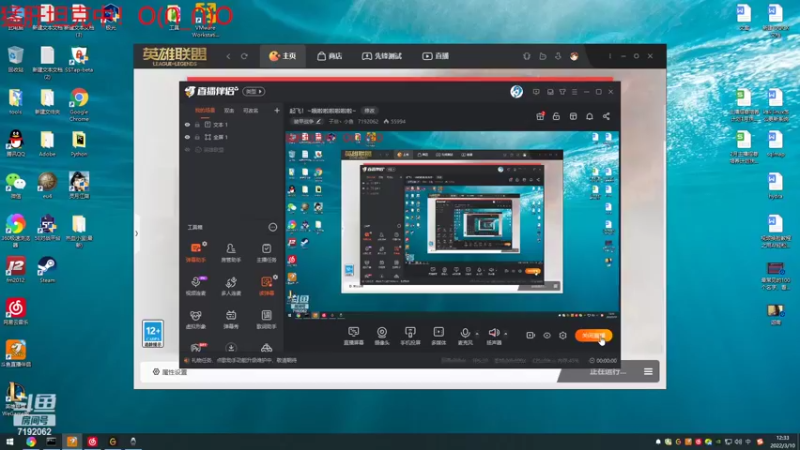The height and width of the screenshot is (450, 800).
Task: Open the Windows Start menu
Action: (x=10, y=442)
